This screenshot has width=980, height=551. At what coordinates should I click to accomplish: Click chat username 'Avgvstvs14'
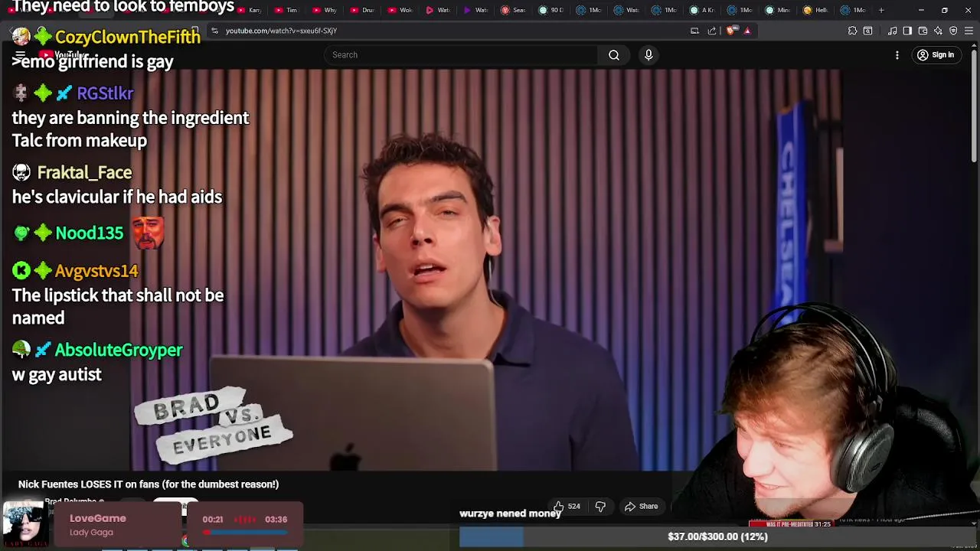(96, 271)
